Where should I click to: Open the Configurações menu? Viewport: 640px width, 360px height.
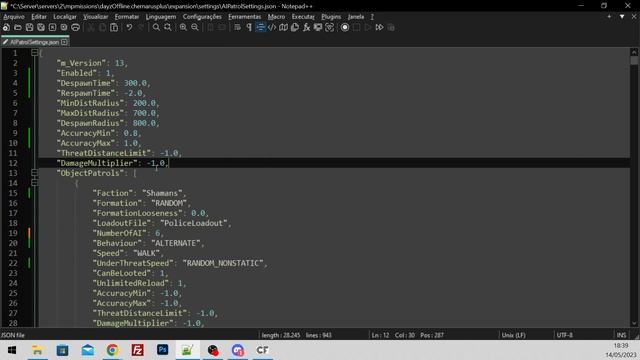tap(202, 17)
